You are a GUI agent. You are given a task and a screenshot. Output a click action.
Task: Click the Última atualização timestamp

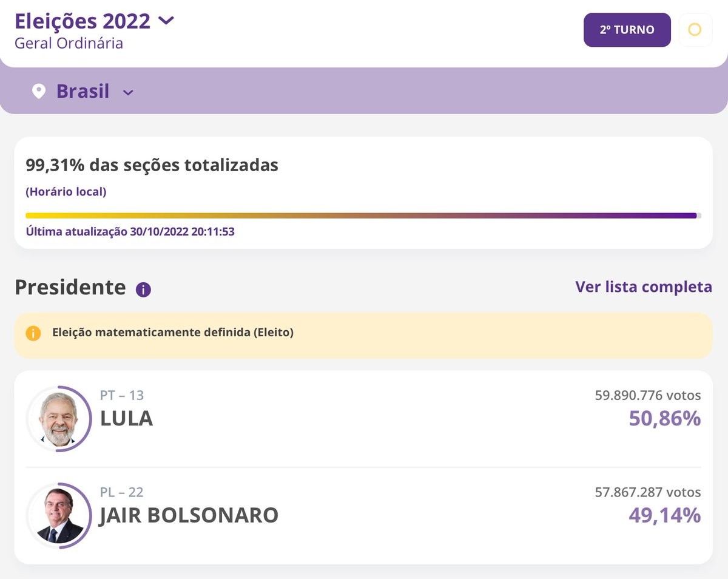[130, 232]
